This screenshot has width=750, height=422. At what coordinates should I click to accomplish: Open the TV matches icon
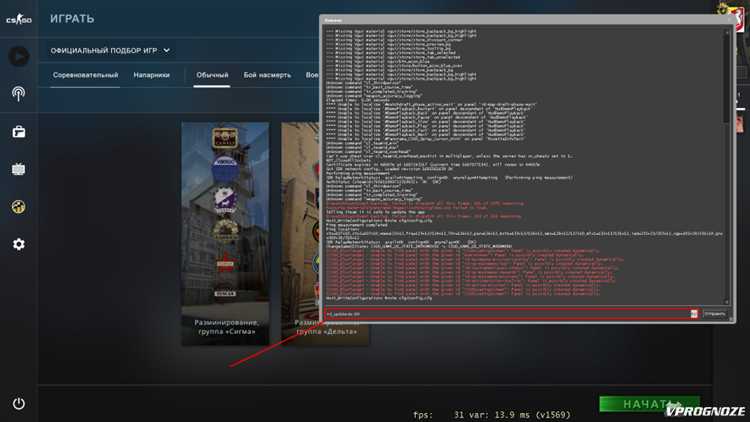click(19, 169)
